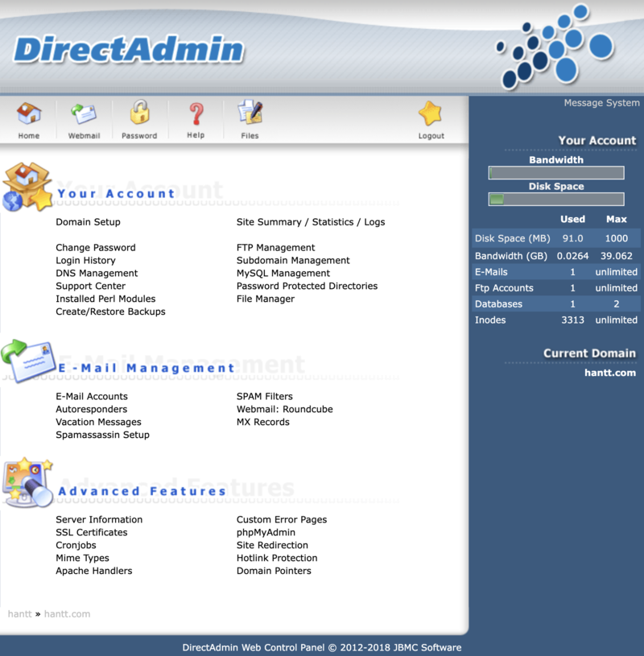Open Spamassassin Setup
644x656 pixels.
(102, 435)
